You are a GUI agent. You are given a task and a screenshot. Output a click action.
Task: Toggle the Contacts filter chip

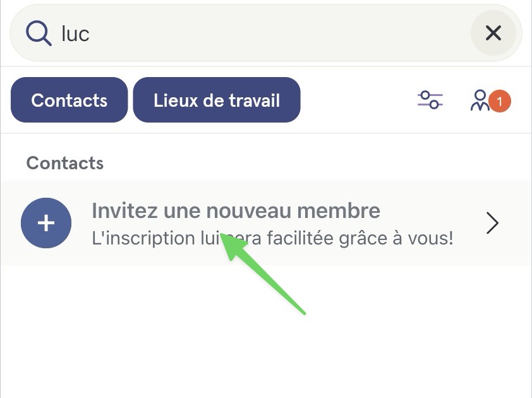coord(70,100)
